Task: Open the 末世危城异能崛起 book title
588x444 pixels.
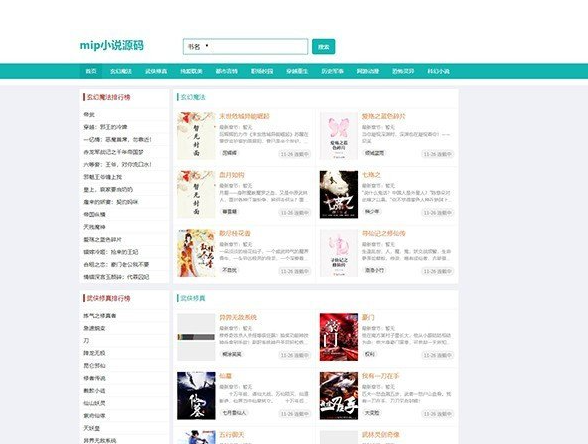Action: point(244,116)
